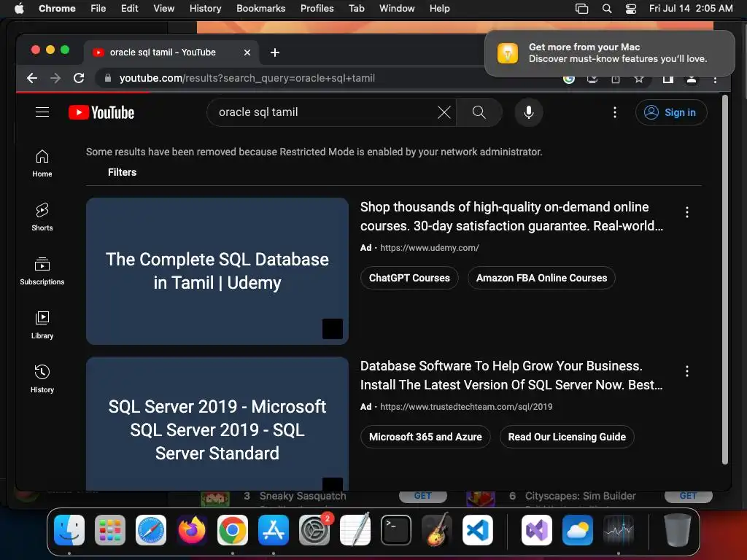Open Finder from the Dock
The image size is (747, 560).
(69, 530)
